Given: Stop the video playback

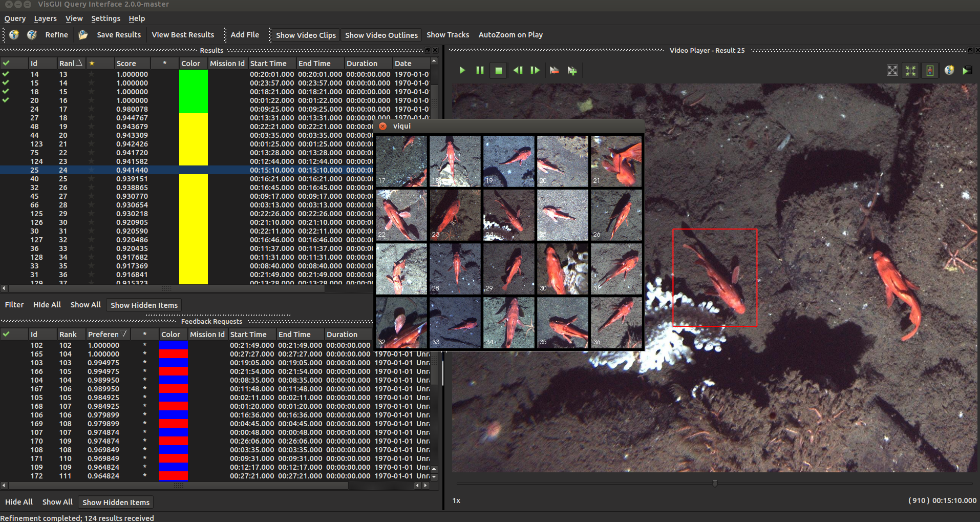Looking at the screenshot, I should click(498, 71).
